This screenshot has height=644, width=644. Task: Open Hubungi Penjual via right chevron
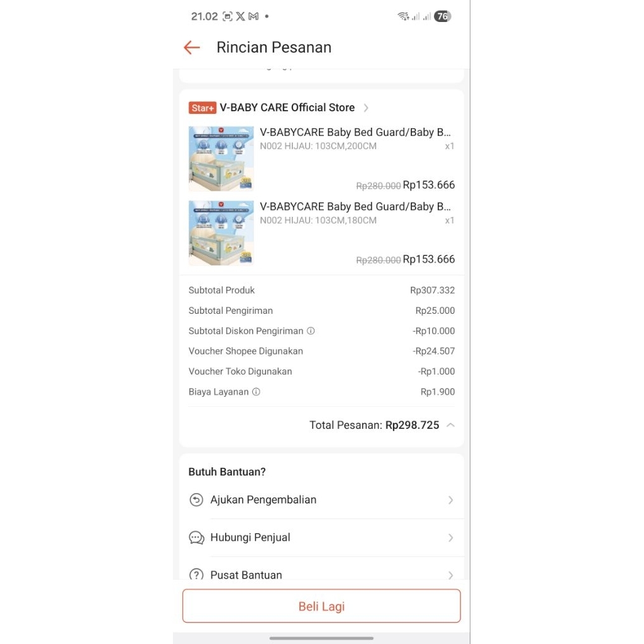[x=450, y=538]
